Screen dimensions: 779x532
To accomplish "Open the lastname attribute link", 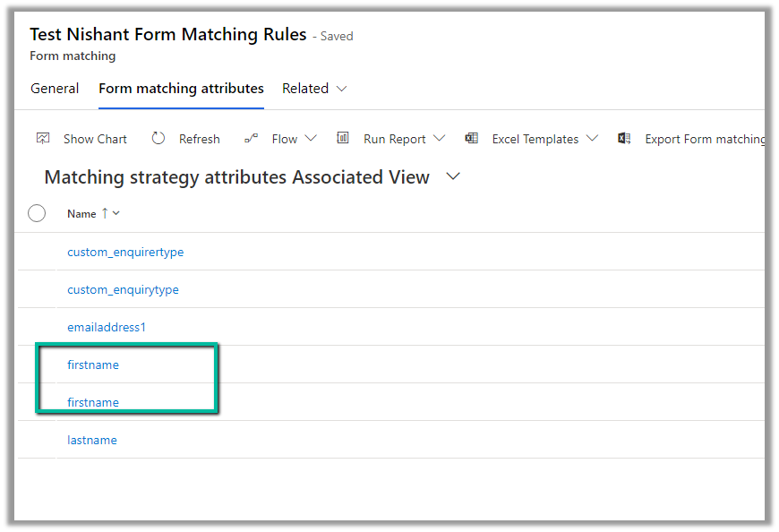I will (92, 440).
